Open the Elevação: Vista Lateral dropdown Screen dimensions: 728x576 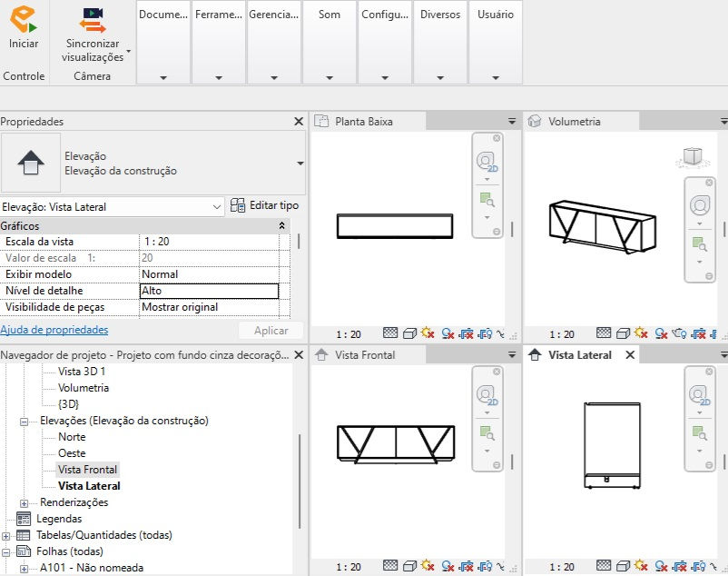coord(112,207)
